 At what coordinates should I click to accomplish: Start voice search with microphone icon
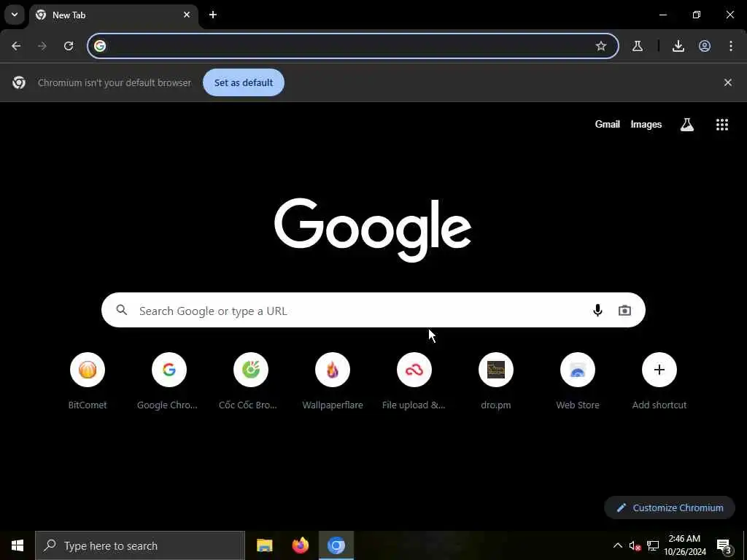tap(597, 311)
